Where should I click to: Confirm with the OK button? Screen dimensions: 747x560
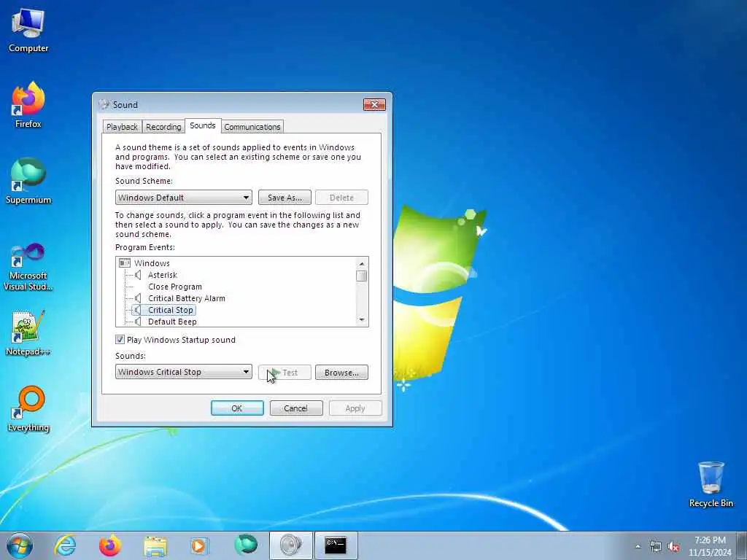pos(237,408)
